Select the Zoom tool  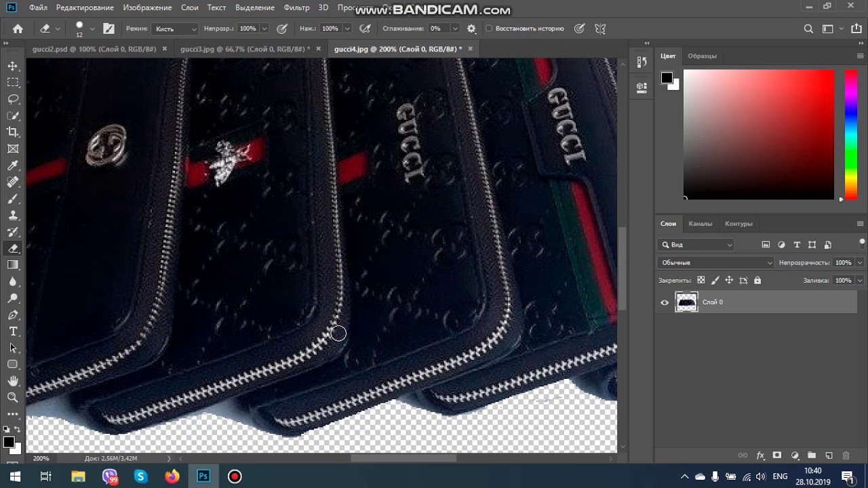tap(13, 398)
